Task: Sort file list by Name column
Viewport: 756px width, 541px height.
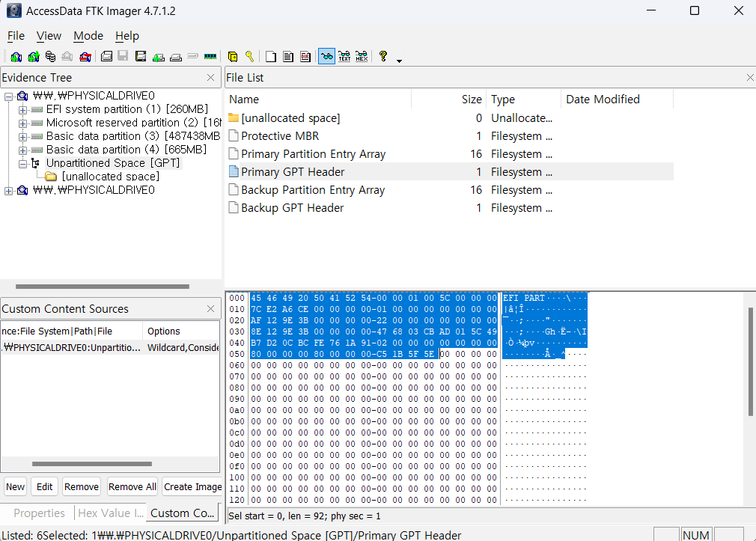Action: coord(318,100)
